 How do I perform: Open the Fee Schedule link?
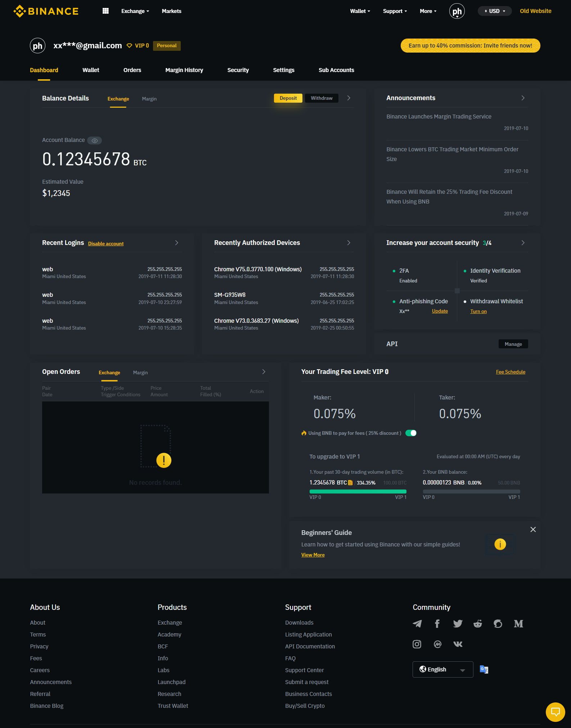[511, 372]
